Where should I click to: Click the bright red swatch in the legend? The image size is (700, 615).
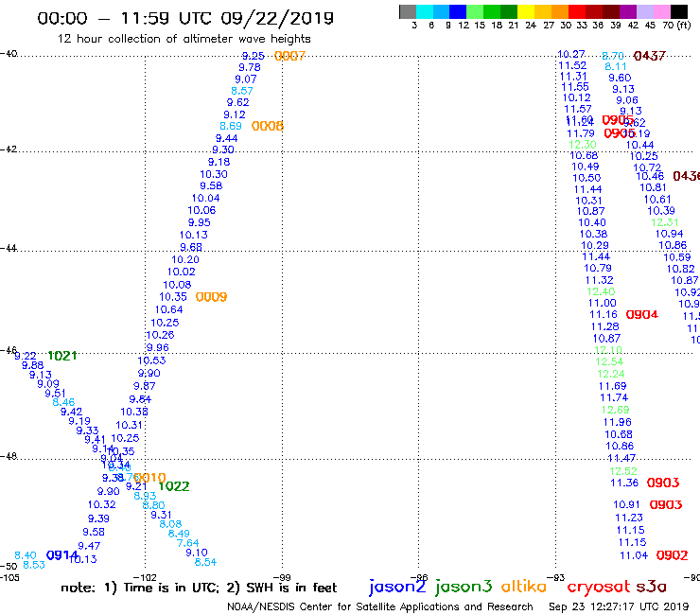(x=577, y=11)
